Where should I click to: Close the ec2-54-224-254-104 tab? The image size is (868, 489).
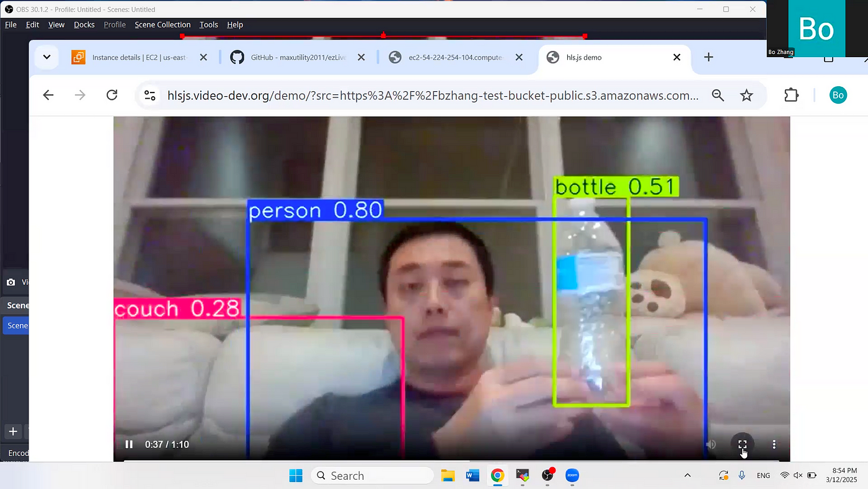[x=519, y=57]
